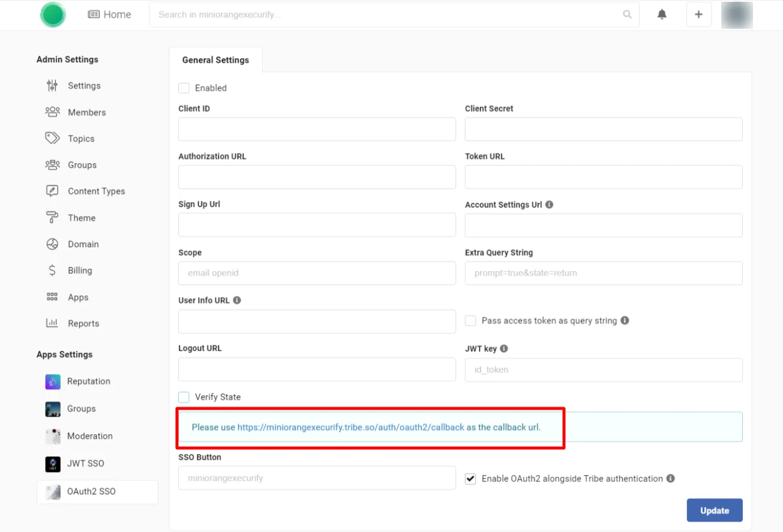Screen dimensions: 783x532
Task: Select the JWT SSO app icon
Action: (53, 463)
